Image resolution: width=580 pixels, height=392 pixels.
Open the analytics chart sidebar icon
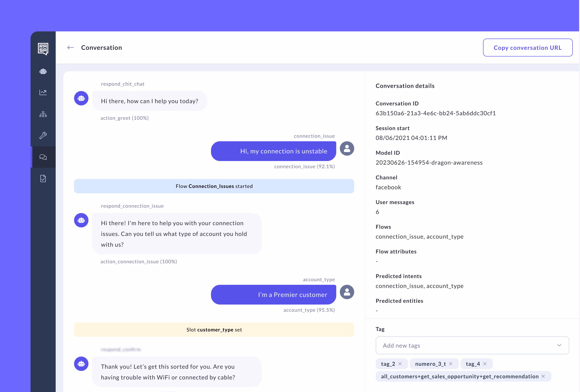tap(43, 93)
